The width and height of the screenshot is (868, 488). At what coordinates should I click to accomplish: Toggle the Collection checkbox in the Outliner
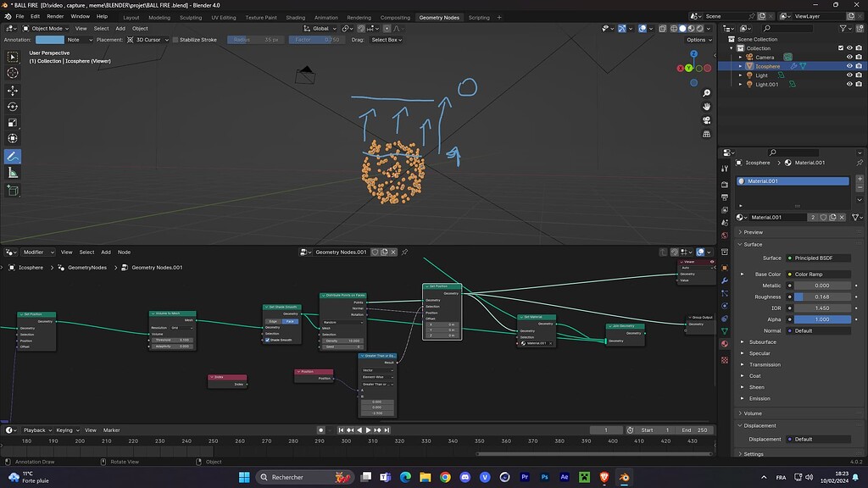841,48
